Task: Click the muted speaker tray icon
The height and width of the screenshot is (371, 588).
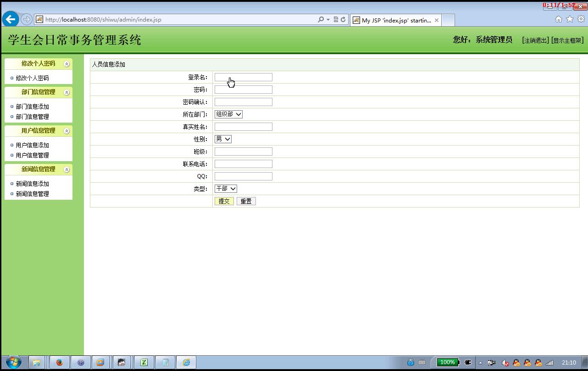Action: coord(505,363)
